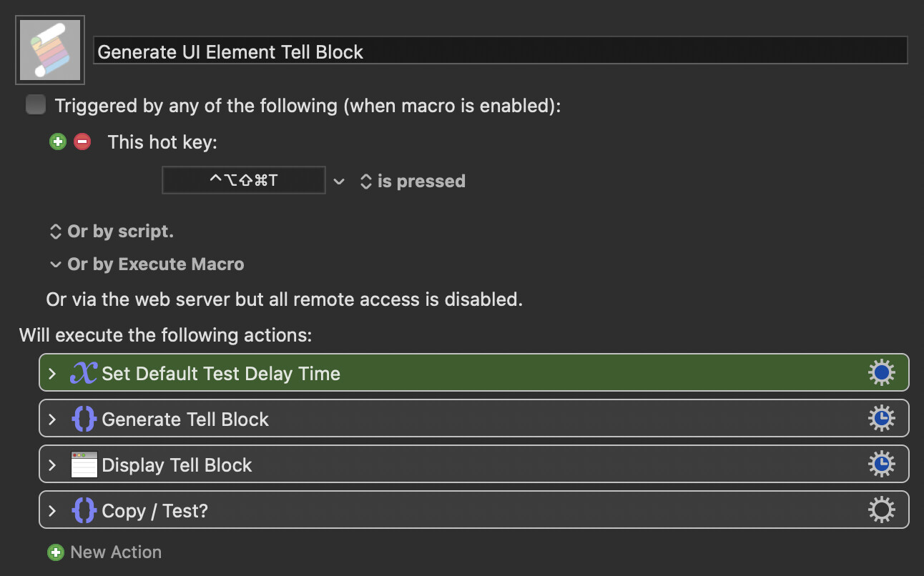This screenshot has width=924, height=576.
Task: Open the "Or by script" popup
Action: (x=111, y=232)
